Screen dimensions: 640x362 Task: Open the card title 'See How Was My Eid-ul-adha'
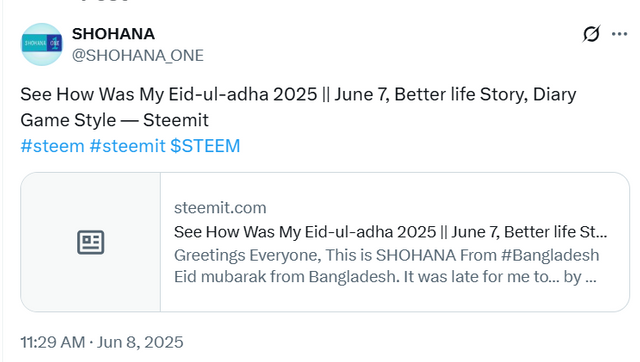(x=391, y=232)
